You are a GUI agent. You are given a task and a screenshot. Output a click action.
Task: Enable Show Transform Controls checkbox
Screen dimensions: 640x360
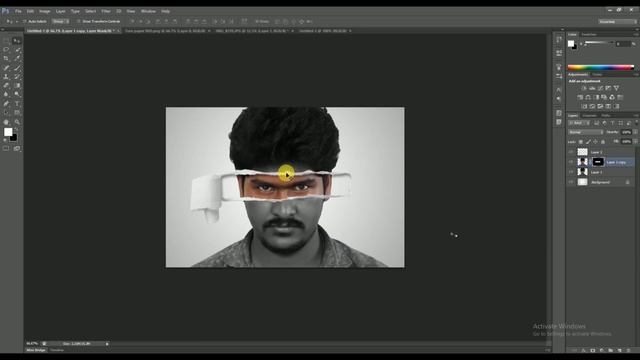coord(78,21)
